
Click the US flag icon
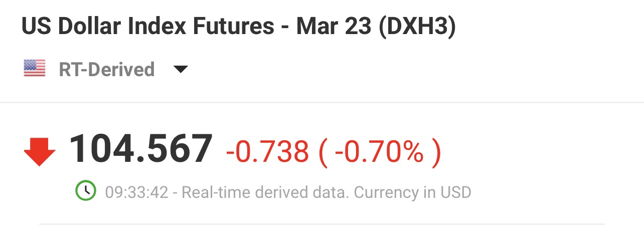coord(35,69)
